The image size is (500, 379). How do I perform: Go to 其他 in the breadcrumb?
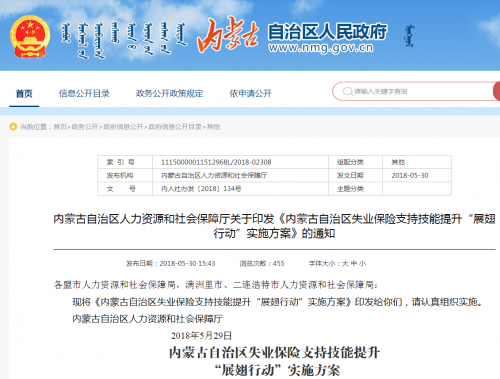click(214, 127)
